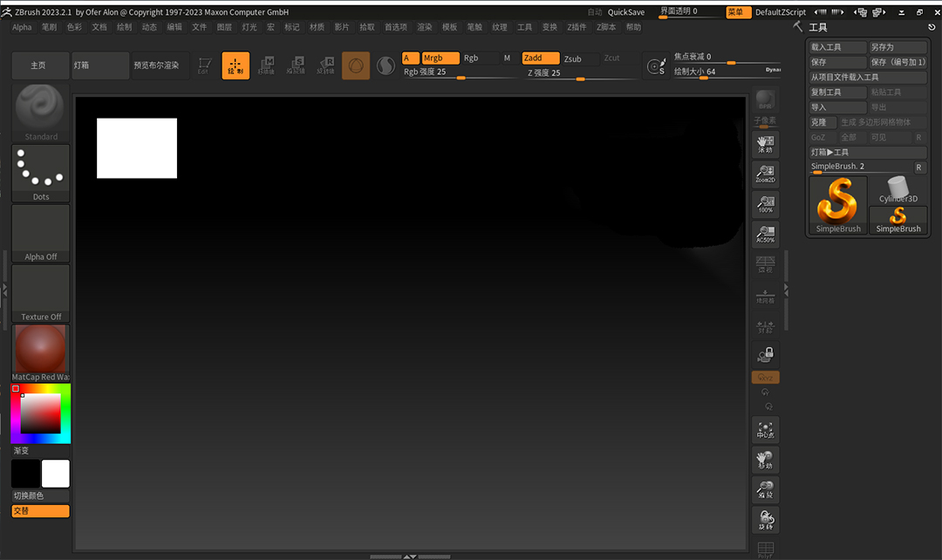Click the 载入工具 load tool button
The width and height of the screenshot is (942, 560).
pyautogui.click(x=837, y=47)
